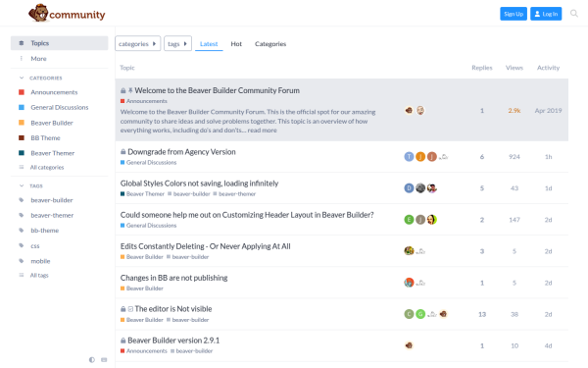The height and width of the screenshot is (368, 588).
Task: Collapse the Categories sidebar section
Action: coord(41,79)
